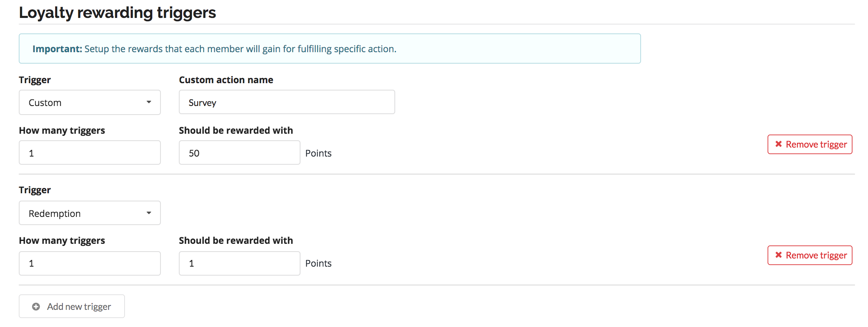Image resolution: width=868 pixels, height=327 pixels.
Task: Click the How many triggers label under Custom
Action: coord(62,130)
